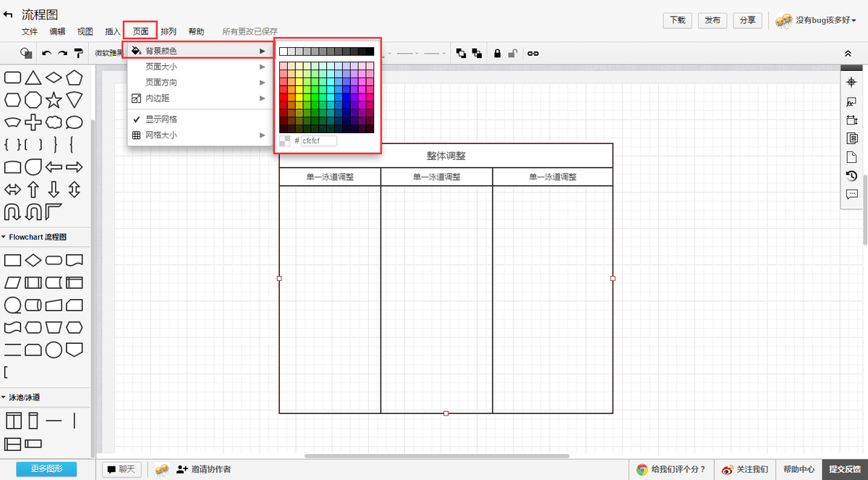Screen dimensions: 868x480
Task: Open the 文件 menu
Action: (x=30, y=32)
